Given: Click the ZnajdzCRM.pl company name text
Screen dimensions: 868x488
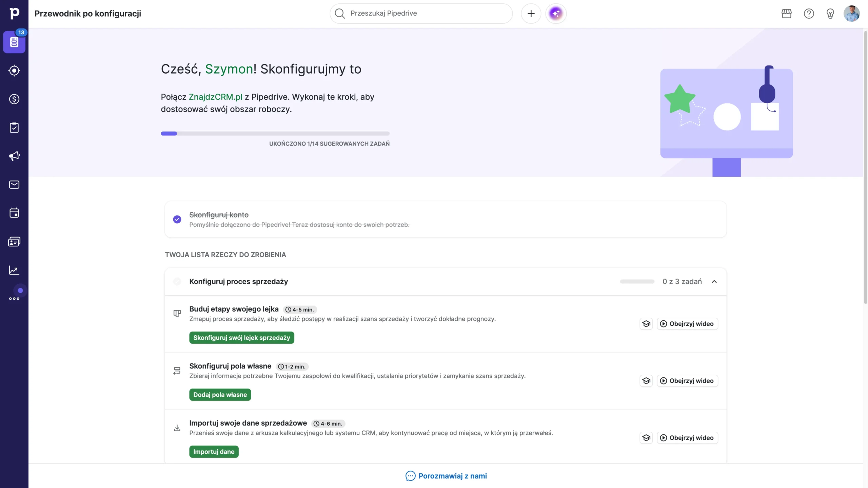Looking at the screenshot, I should coord(216,97).
